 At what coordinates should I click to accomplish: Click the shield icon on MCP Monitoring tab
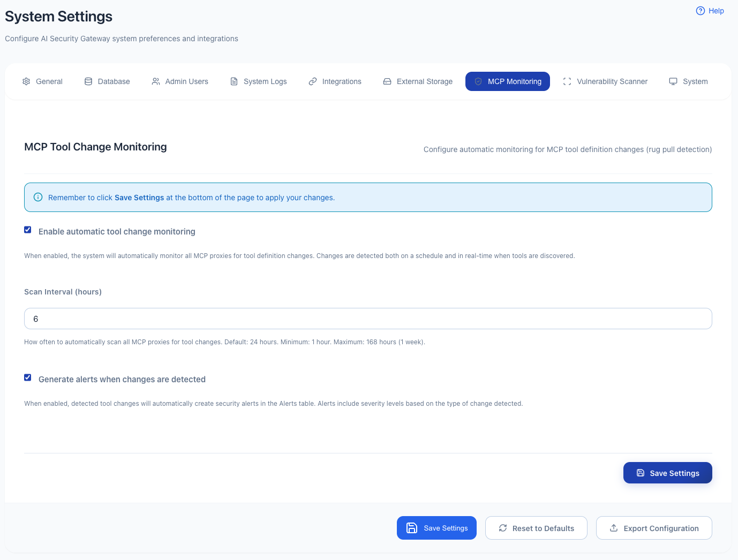(x=478, y=81)
